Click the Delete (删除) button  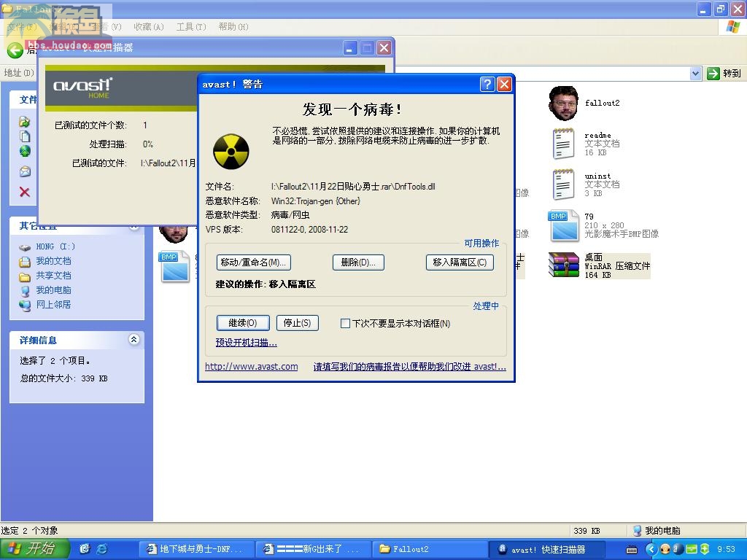pos(358,262)
